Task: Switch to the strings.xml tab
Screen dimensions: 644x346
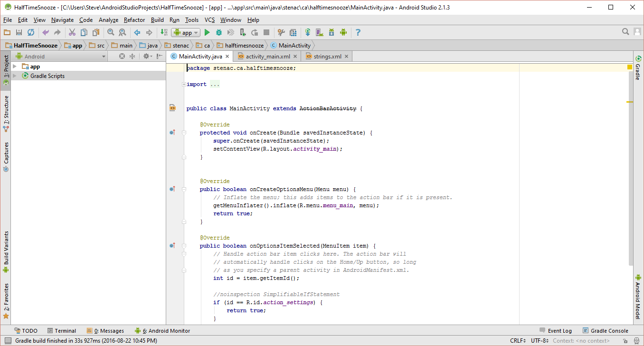Action: point(327,56)
